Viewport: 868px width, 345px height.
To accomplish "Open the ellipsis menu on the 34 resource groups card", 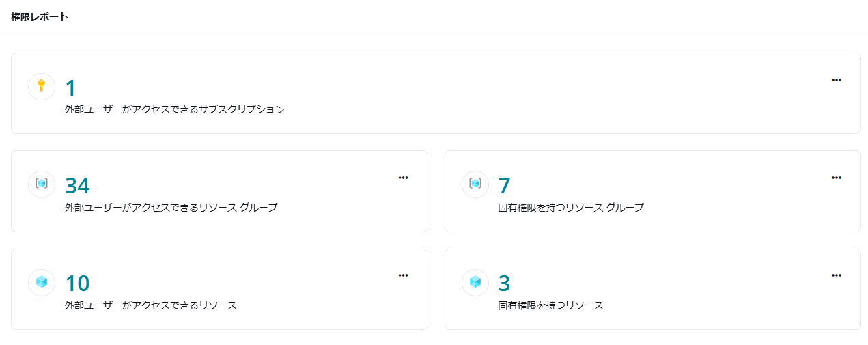I will point(403,178).
